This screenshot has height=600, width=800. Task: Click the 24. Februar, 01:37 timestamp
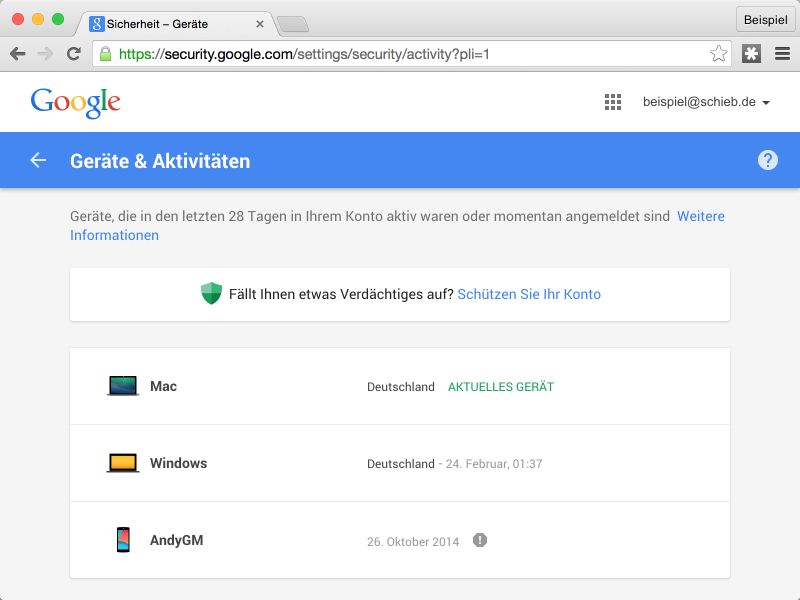coord(494,464)
